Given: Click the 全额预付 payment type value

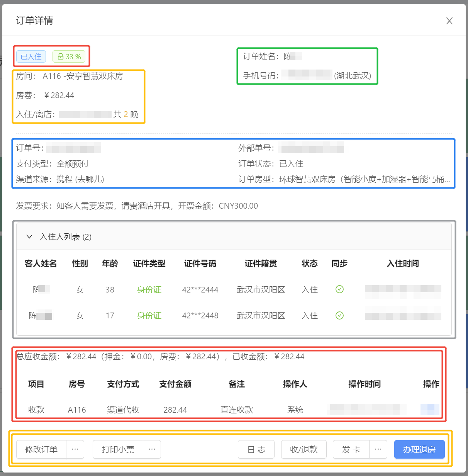Looking at the screenshot, I should (x=73, y=164).
